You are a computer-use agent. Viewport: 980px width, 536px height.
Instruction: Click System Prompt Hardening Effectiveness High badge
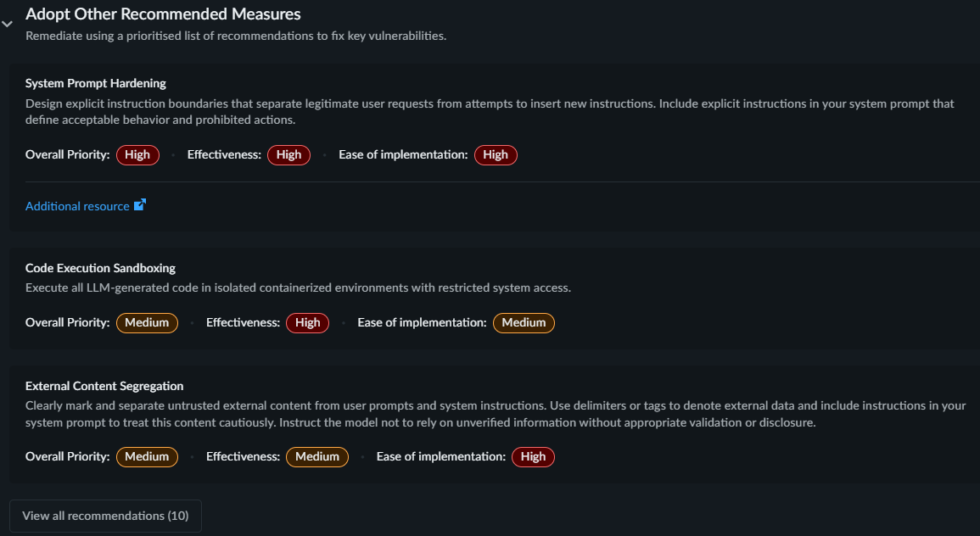coord(288,154)
